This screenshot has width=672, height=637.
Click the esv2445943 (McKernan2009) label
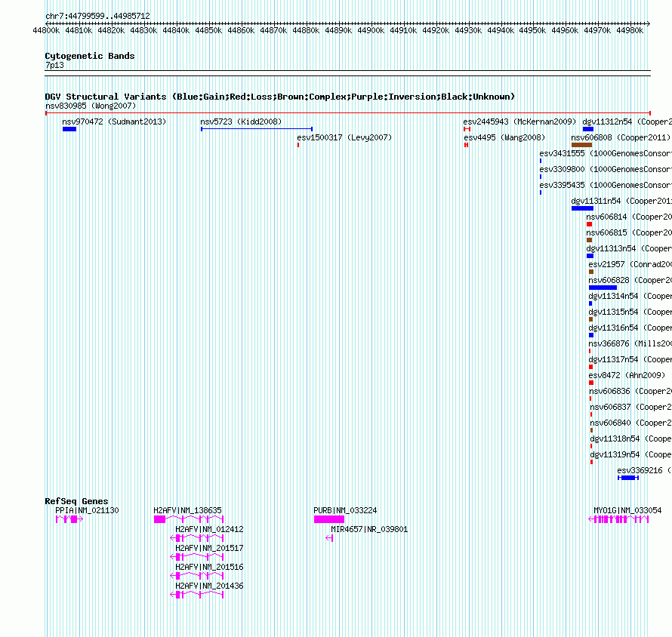point(519,122)
